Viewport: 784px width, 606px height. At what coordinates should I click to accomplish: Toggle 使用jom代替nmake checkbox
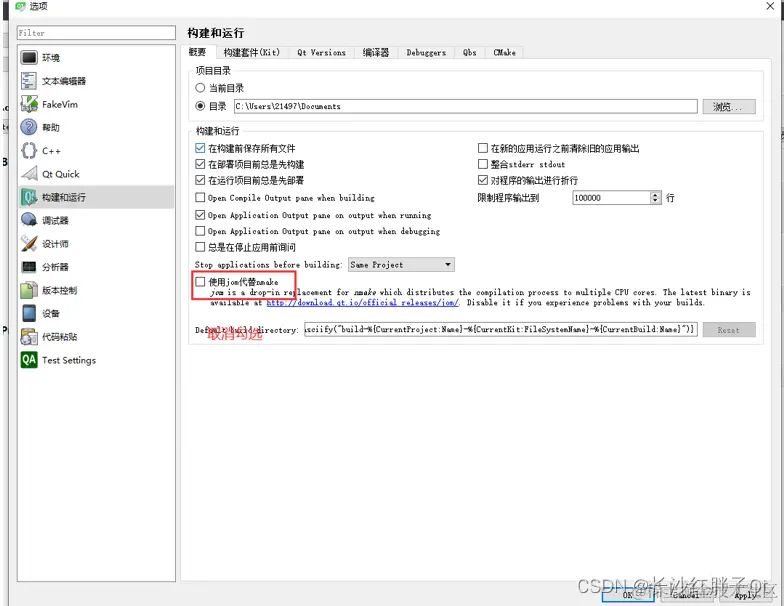(x=200, y=282)
